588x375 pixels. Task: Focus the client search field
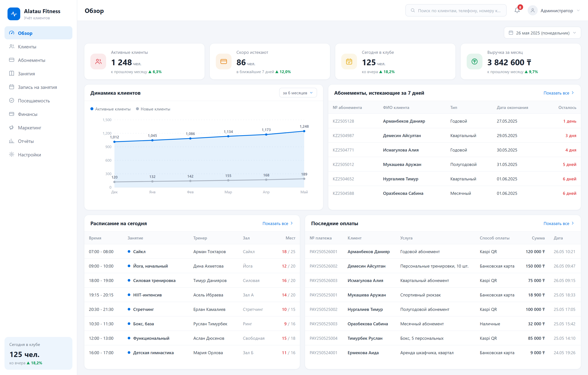tap(456, 10)
